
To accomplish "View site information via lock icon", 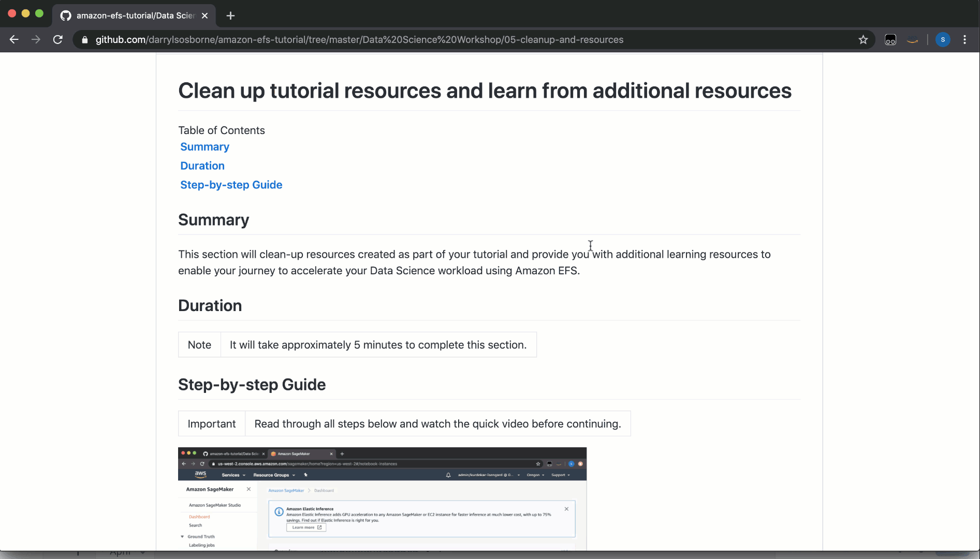I will pyautogui.click(x=85, y=39).
